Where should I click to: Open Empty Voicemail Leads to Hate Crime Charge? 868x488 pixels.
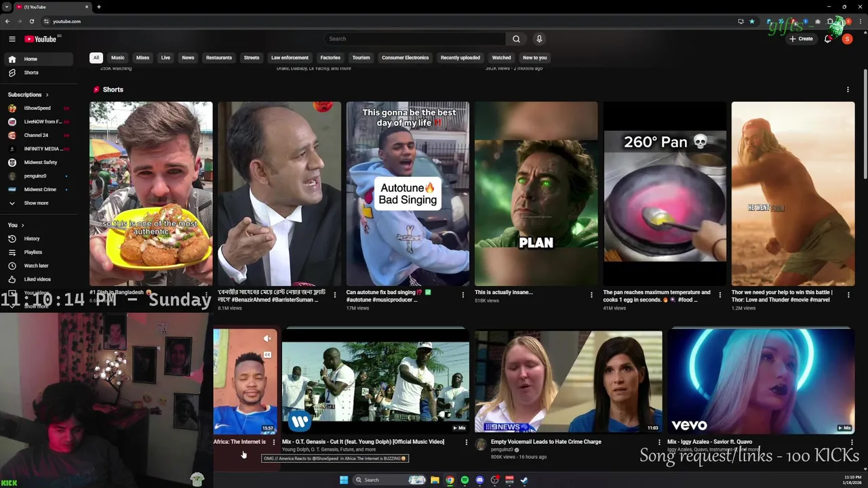coord(546,442)
